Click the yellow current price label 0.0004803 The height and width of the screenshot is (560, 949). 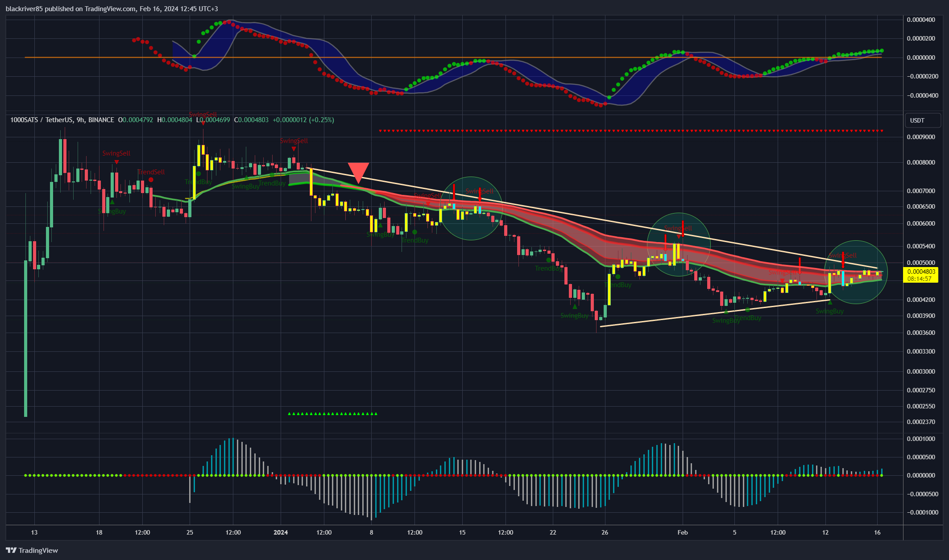[920, 272]
